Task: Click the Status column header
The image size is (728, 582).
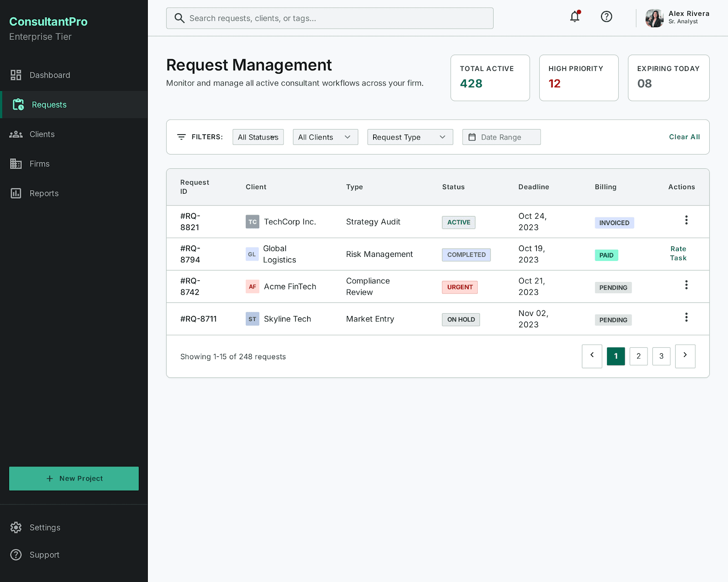Action: click(453, 187)
